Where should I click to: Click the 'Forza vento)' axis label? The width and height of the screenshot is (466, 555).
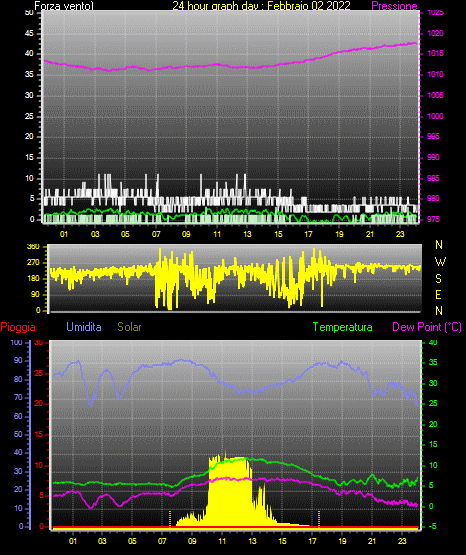(64, 6)
